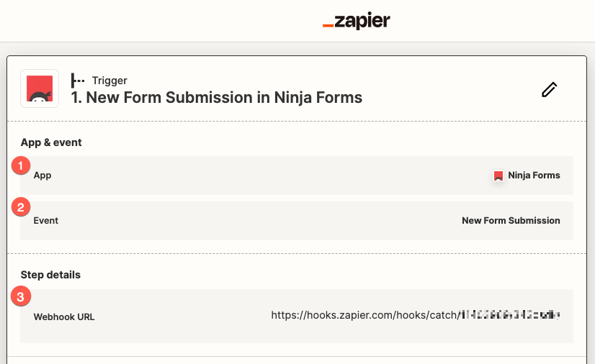Click the pencil edit icon

pos(550,89)
